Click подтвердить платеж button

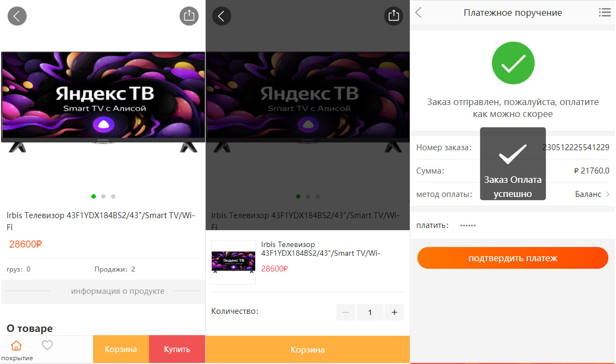[513, 258]
